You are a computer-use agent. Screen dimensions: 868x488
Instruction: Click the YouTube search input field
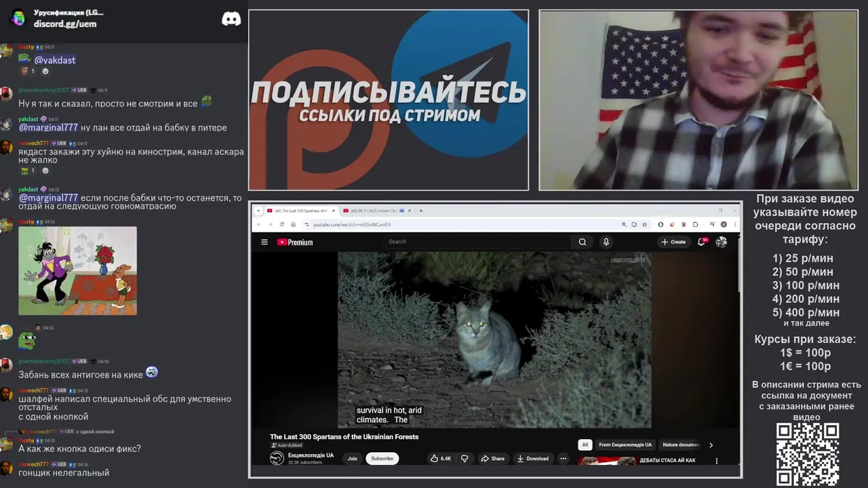click(x=478, y=242)
